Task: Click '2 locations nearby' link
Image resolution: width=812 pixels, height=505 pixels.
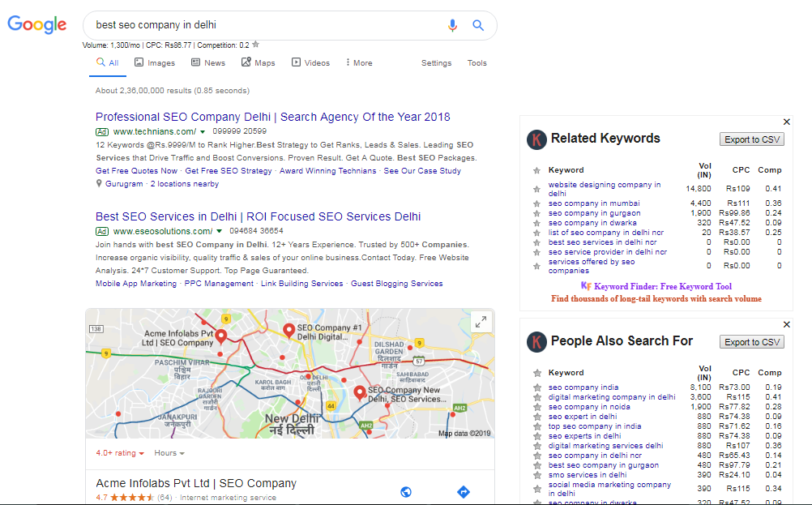Action: pyautogui.click(x=184, y=184)
